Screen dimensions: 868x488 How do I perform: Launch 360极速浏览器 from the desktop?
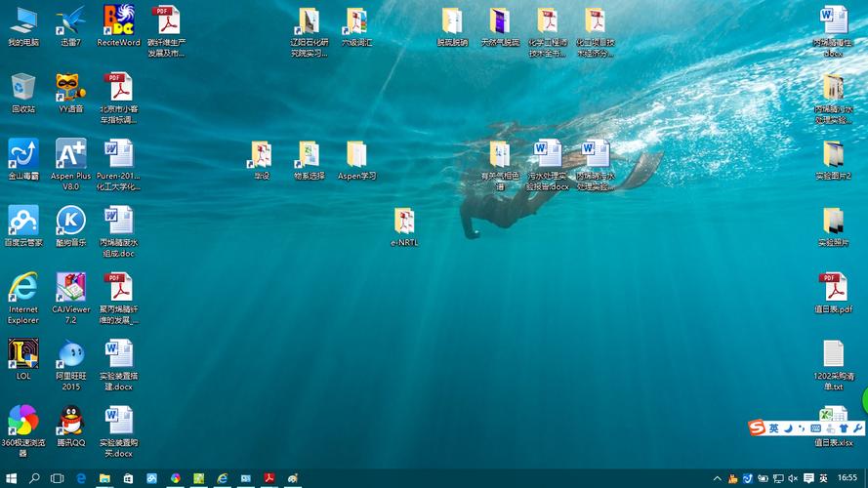pos(23,431)
